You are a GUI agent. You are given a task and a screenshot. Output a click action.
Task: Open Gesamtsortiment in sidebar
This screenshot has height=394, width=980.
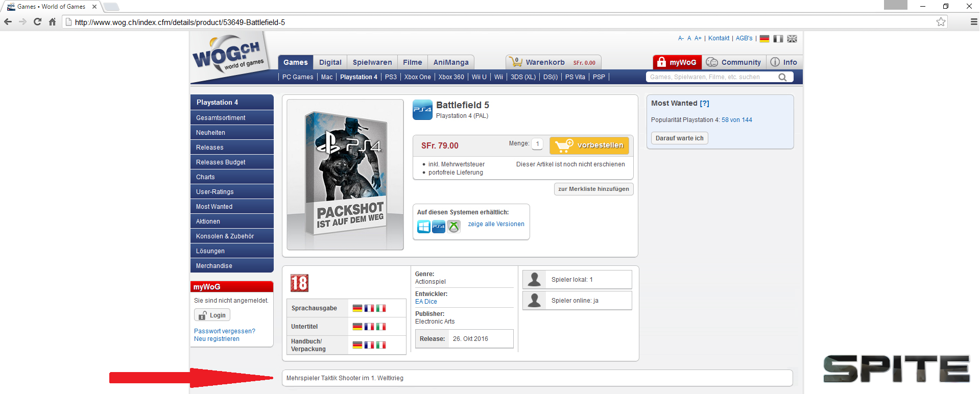point(232,118)
